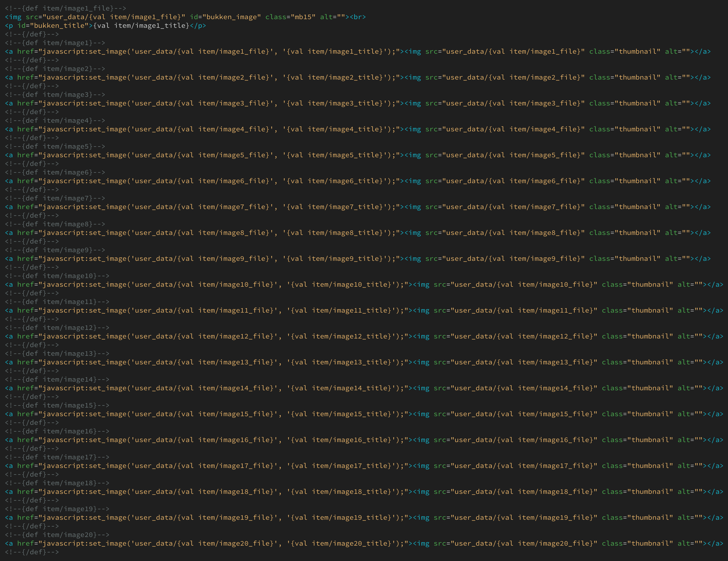The height and width of the screenshot is (561, 728).
Task: Click the comment '<!--{def item/image5}-->'
Action: [x=55, y=146]
